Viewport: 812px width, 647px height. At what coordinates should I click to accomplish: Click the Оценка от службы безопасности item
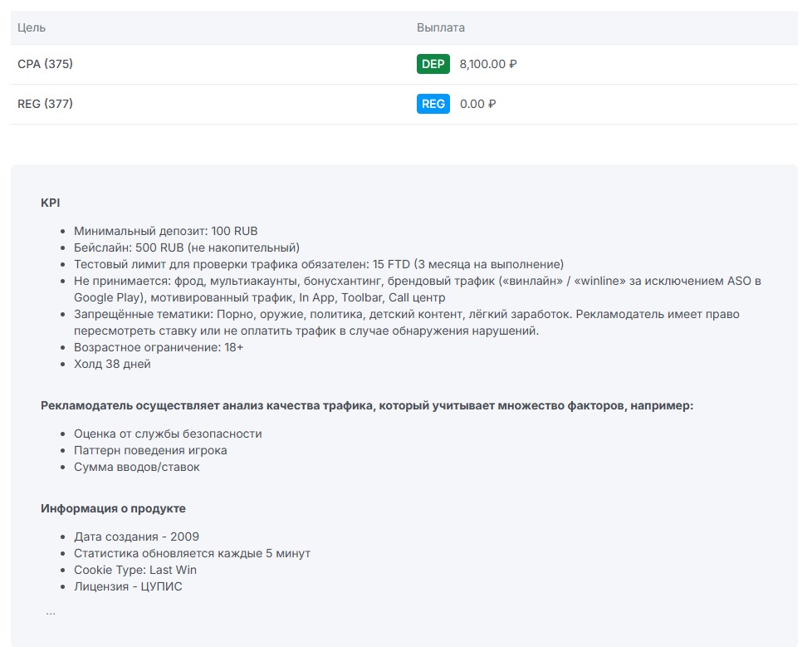tap(168, 434)
